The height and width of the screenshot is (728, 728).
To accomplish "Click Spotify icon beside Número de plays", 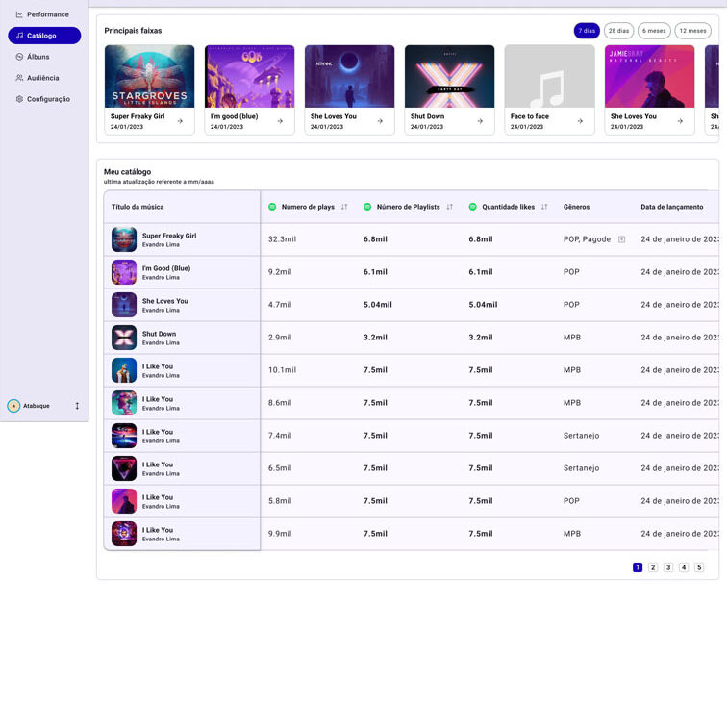I will coord(272,207).
